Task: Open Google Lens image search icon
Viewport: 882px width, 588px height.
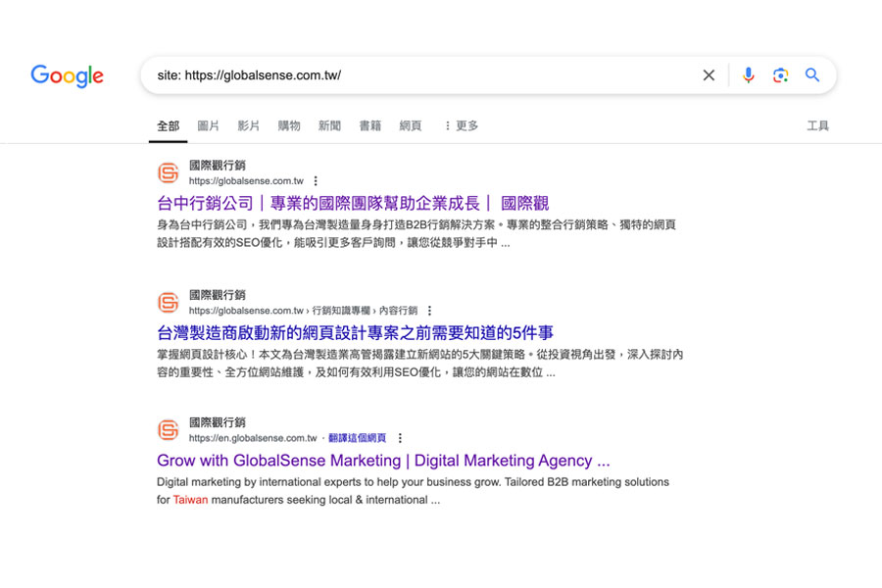Action: pos(780,74)
